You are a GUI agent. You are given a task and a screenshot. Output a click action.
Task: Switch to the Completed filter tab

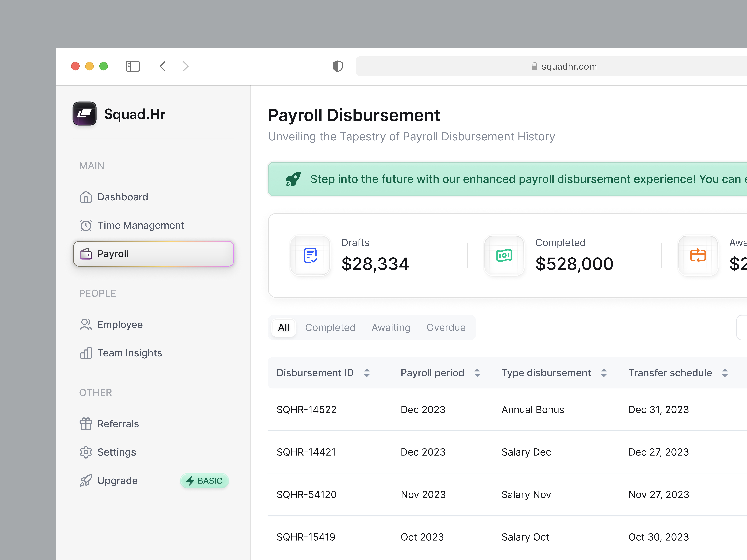click(330, 327)
